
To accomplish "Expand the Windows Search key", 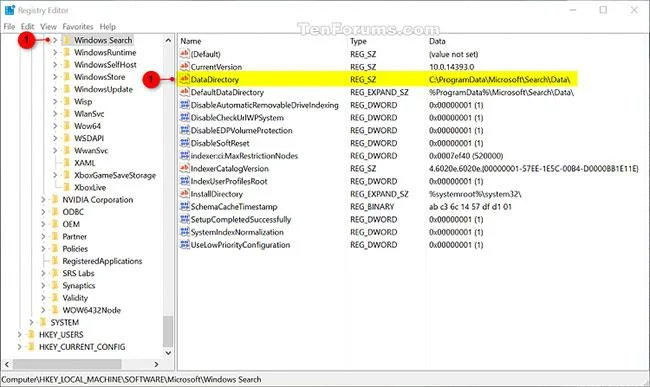I will [55, 40].
